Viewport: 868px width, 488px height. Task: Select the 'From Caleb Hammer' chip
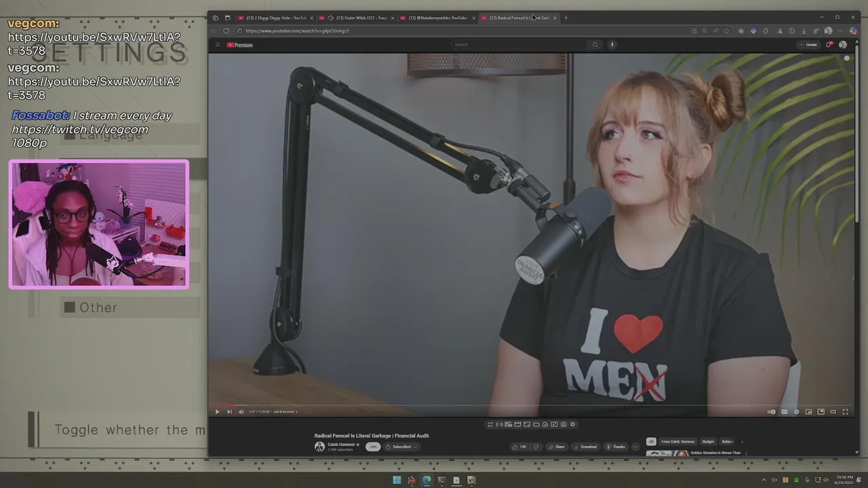click(x=678, y=442)
